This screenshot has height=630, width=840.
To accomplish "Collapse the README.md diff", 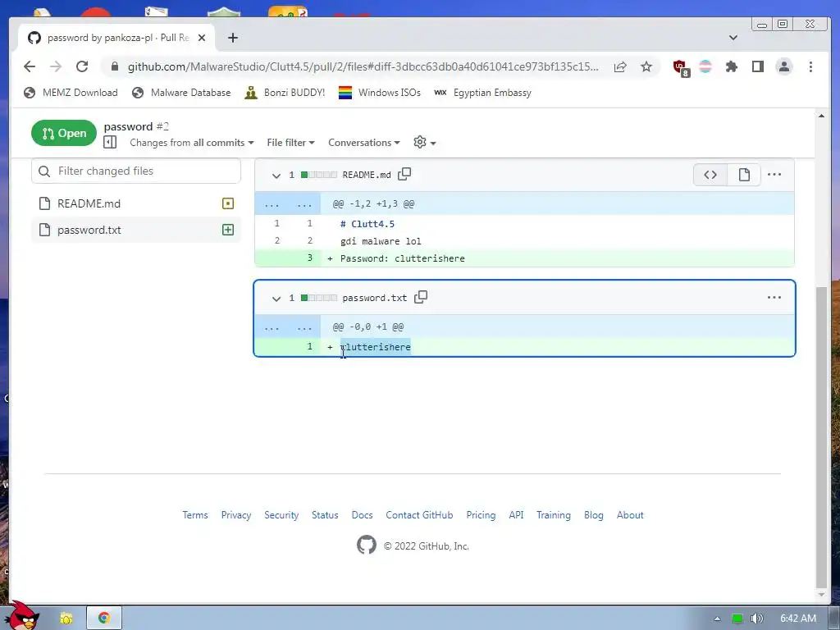I will [x=276, y=176].
